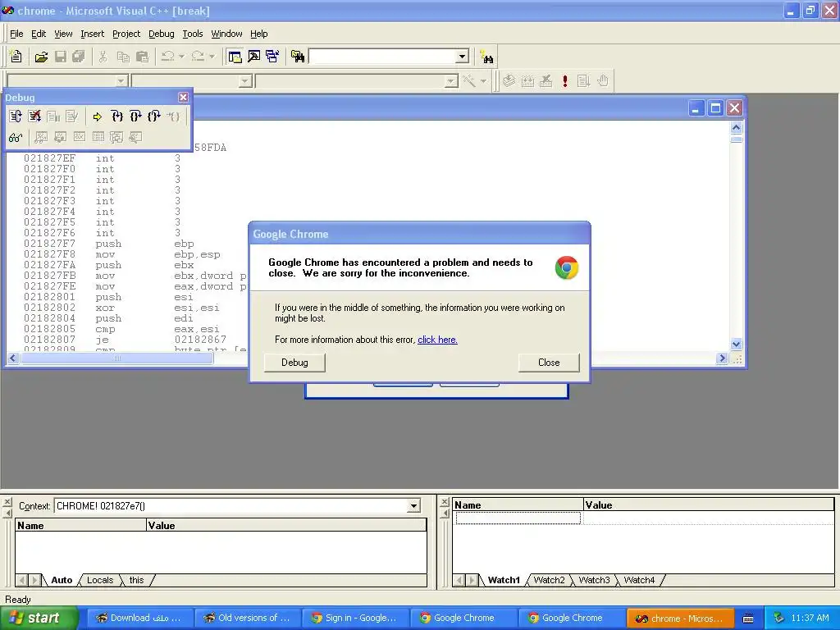The width and height of the screenshot is (840, 630).
Task: Open the Tools menu
Action: [192, 34]
